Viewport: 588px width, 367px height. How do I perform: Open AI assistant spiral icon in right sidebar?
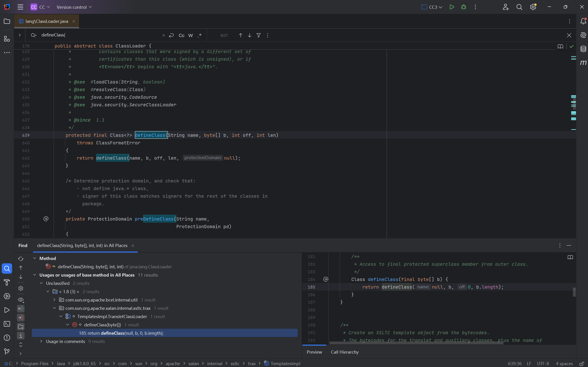coord(583,35)
